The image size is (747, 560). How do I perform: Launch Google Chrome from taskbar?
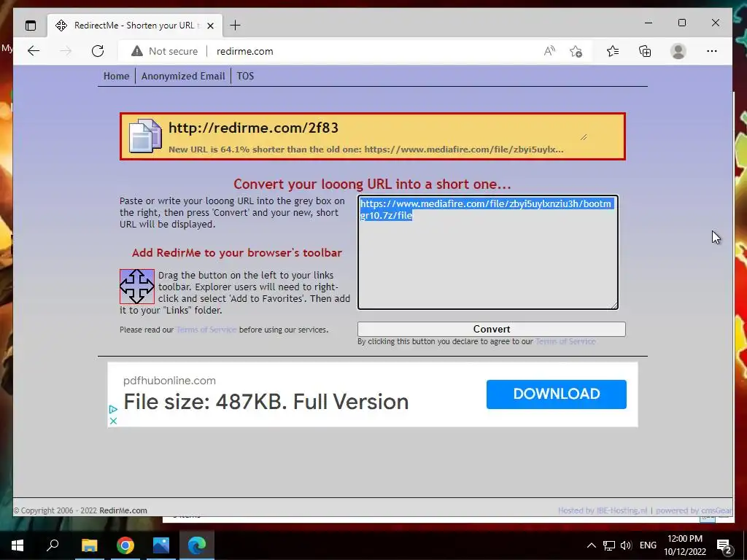125,545
